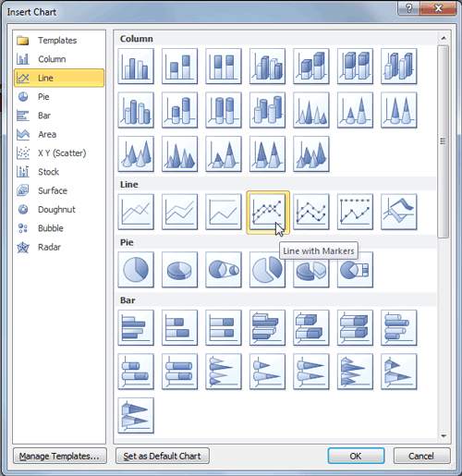Screen dimensions: 462x476
Task: Click the vertical scrollbar thumb
Action: 444,141
